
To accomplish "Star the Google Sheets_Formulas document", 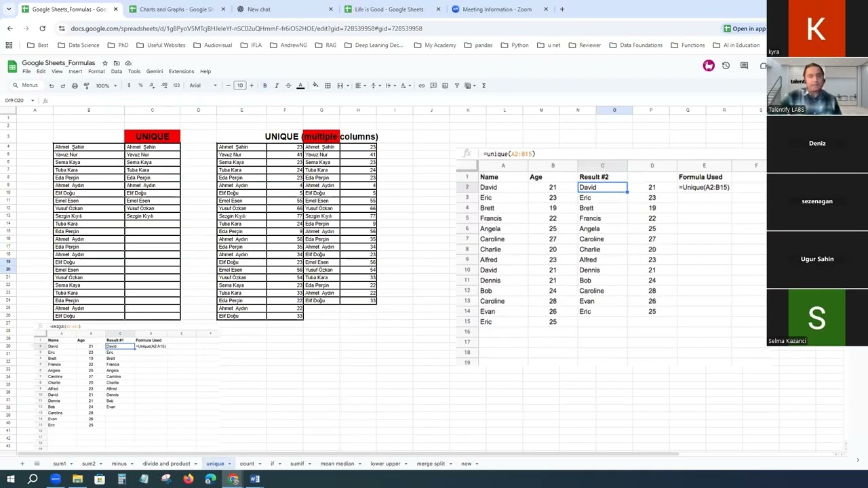I will (105, 63).
